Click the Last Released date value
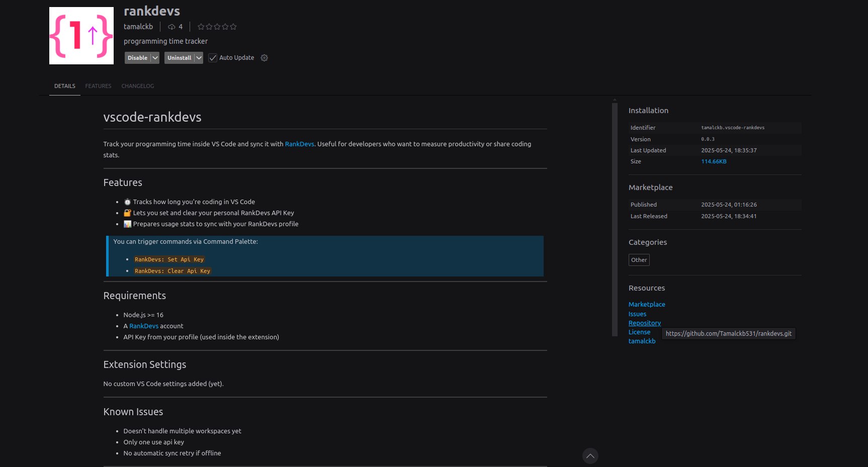868x467 pixels. tap(729, 216)
